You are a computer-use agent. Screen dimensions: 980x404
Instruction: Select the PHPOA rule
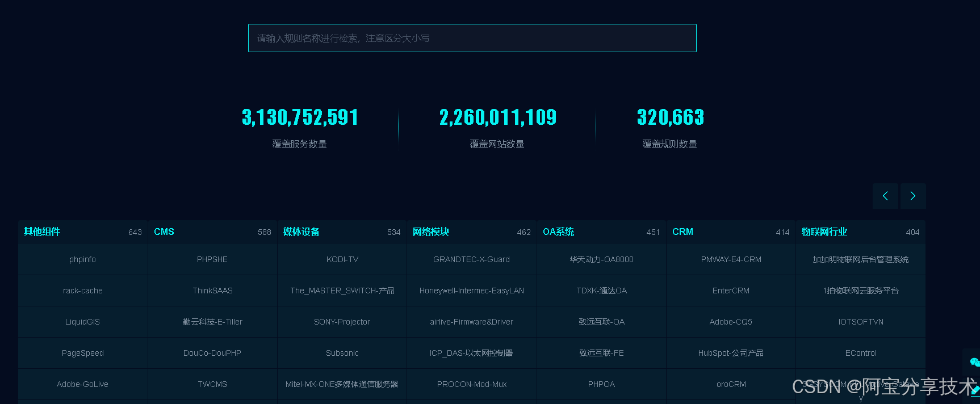click(601, 384)
